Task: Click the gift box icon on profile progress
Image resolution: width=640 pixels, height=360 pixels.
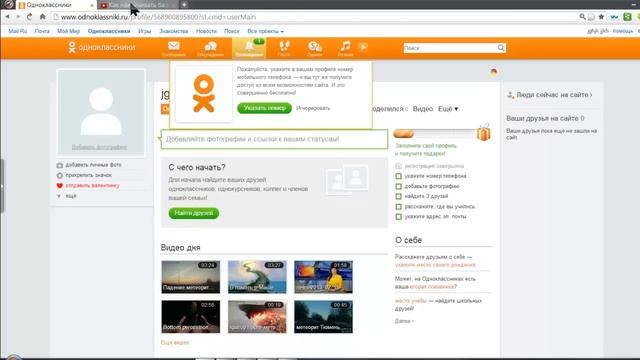Action: pos(484,132)
